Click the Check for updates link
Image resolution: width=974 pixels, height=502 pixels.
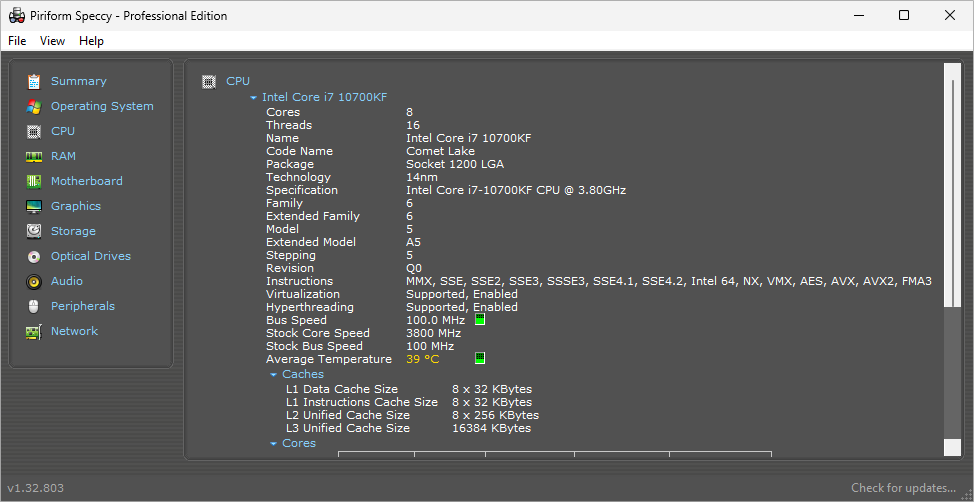click(x=903, y=488)
